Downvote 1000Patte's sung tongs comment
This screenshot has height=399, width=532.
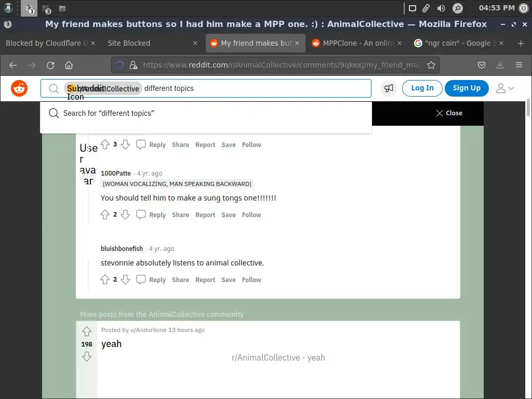126,215
